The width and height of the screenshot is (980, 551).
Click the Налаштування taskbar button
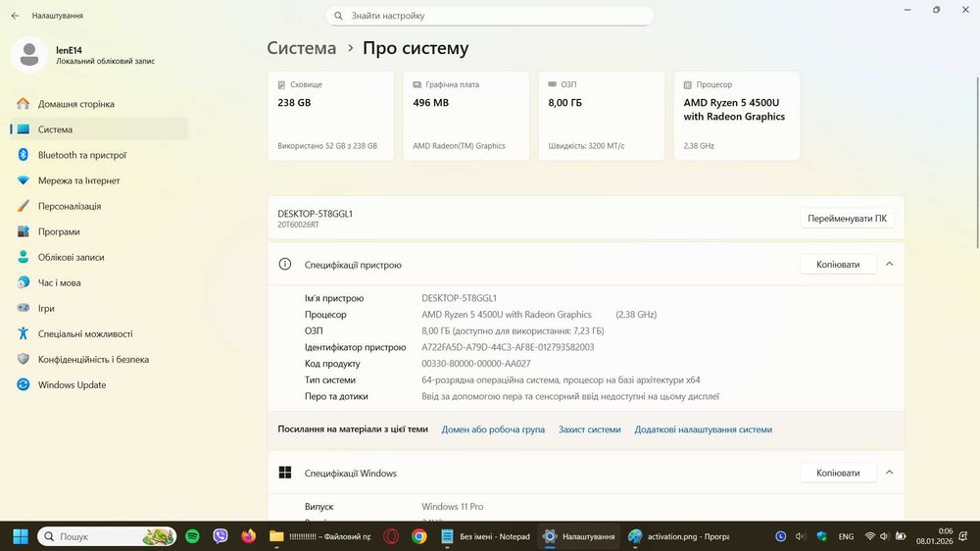click(x=579, y=536)
